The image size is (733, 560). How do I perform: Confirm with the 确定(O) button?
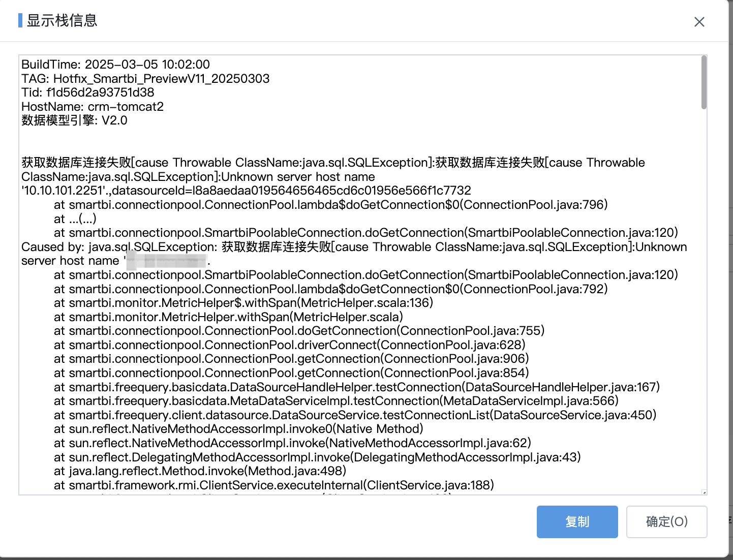pos(666,521)
